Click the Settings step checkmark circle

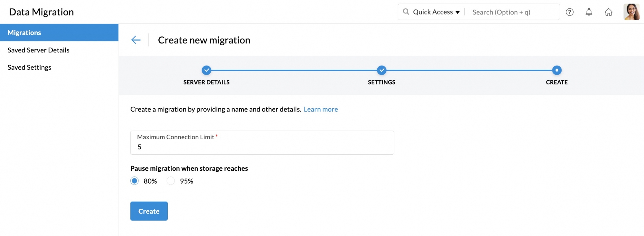pyautogui.click(x=382, y=70)
